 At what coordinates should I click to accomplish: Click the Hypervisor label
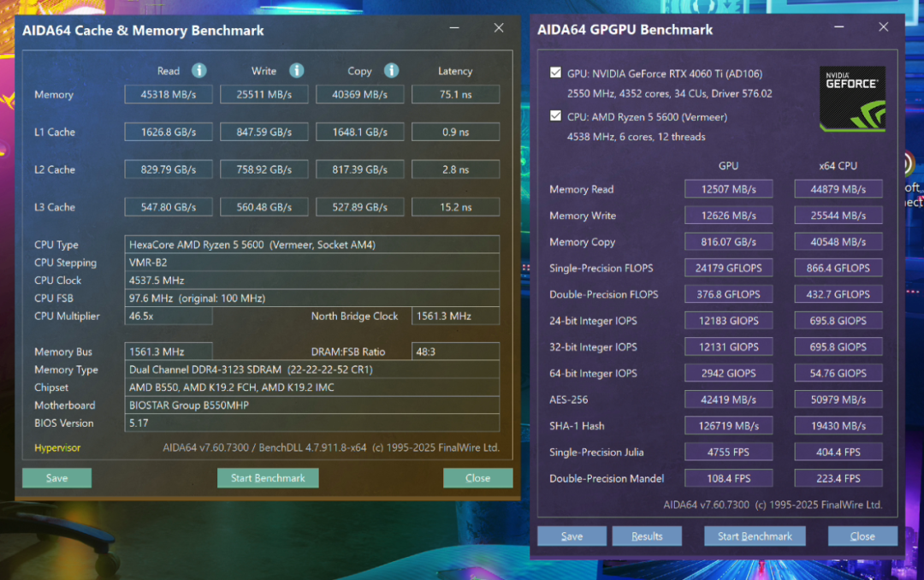click(57, 448)
